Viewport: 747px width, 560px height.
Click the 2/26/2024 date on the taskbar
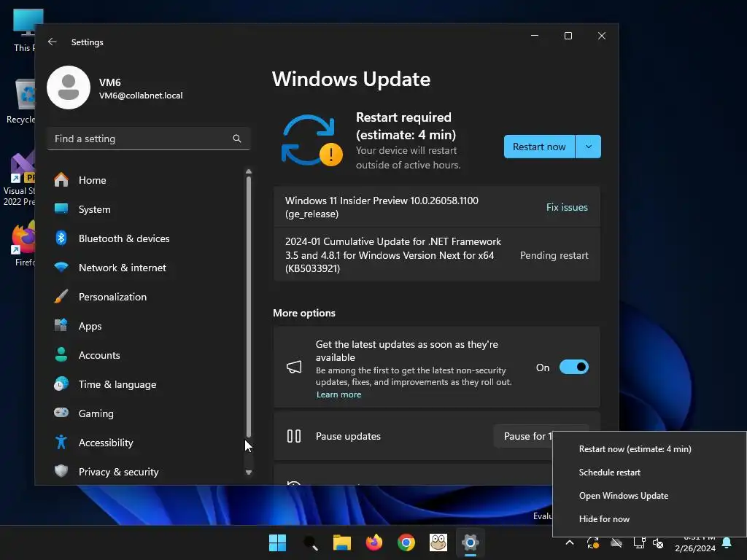click(x=695, y=548)
